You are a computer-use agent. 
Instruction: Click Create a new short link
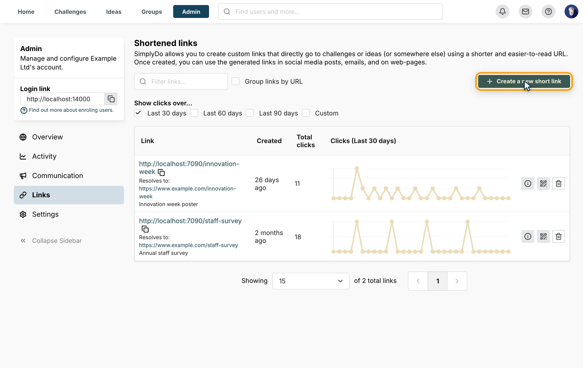click(x=524, y=81)
